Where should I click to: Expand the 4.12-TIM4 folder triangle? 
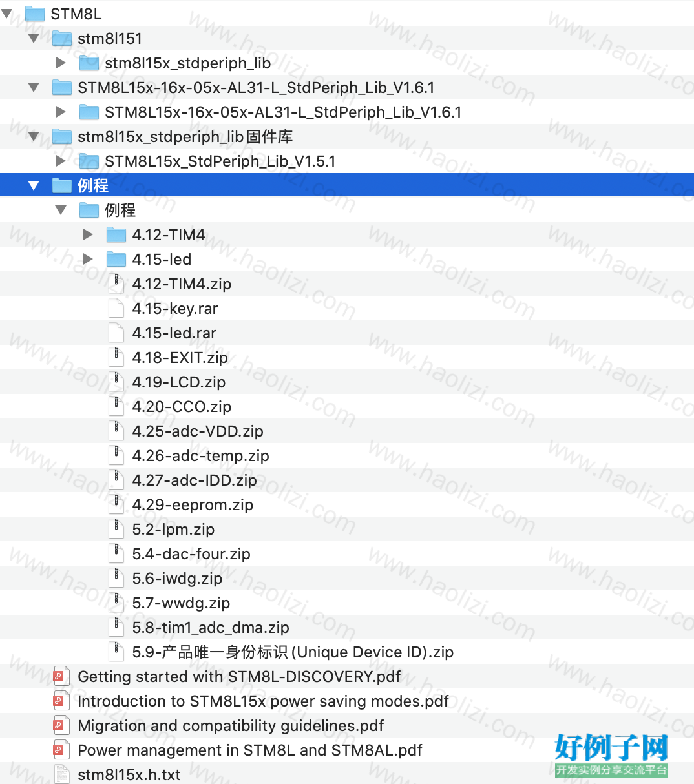click(88, 234)
